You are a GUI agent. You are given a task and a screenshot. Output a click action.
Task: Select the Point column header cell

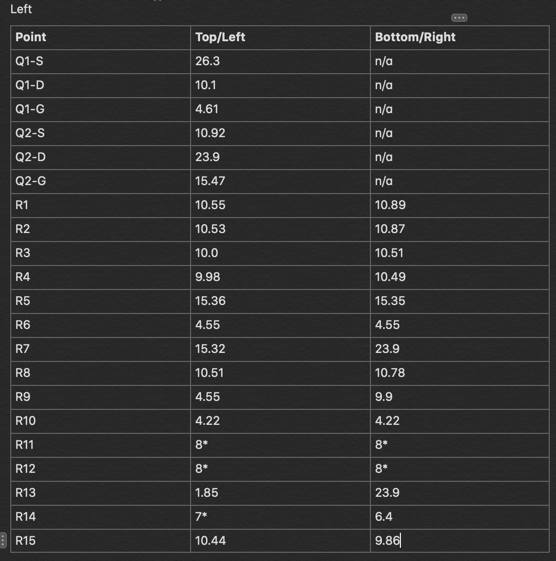(101, 37)
